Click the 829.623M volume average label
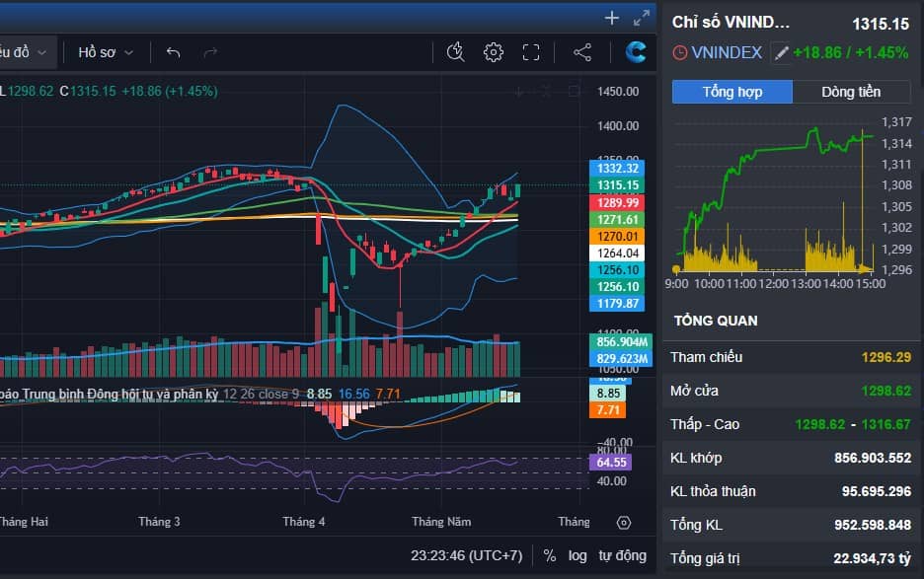924x579 pixels. point(621,358)
